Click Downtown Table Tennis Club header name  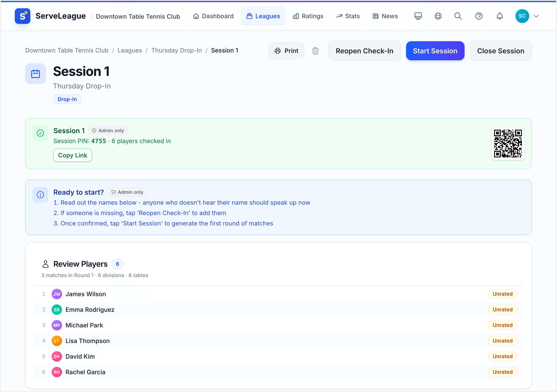[x=138, y=16]
